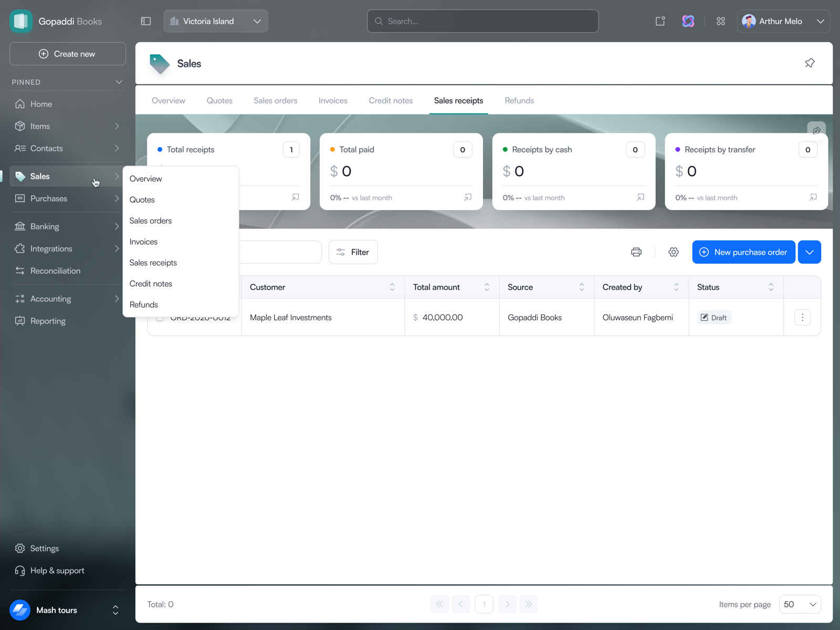Open Total receipts card expand icon
The image size is (840, 630).
295,197
